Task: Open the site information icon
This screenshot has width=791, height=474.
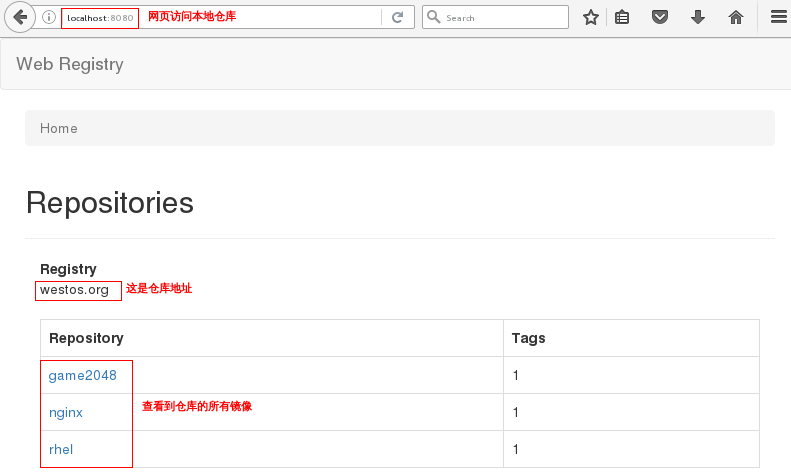Action: pos(48,18)
